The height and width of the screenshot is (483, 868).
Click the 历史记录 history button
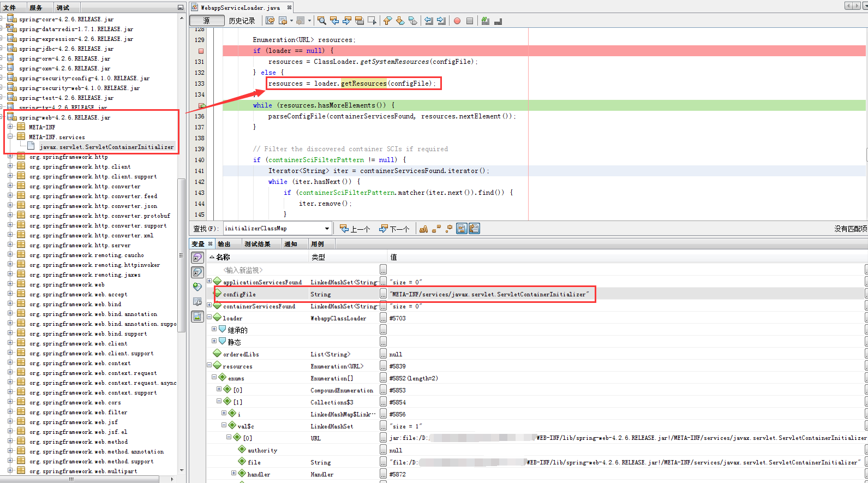tap(242, 21)
